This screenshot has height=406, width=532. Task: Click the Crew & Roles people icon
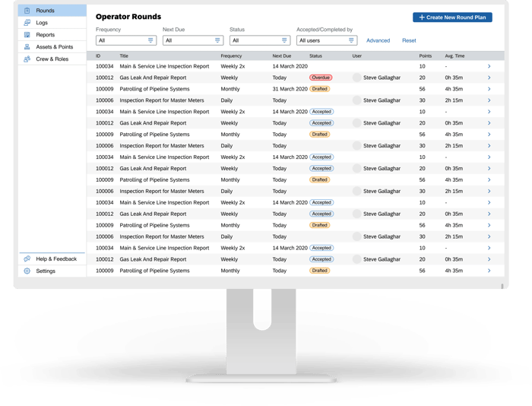[x=27, y=59]
